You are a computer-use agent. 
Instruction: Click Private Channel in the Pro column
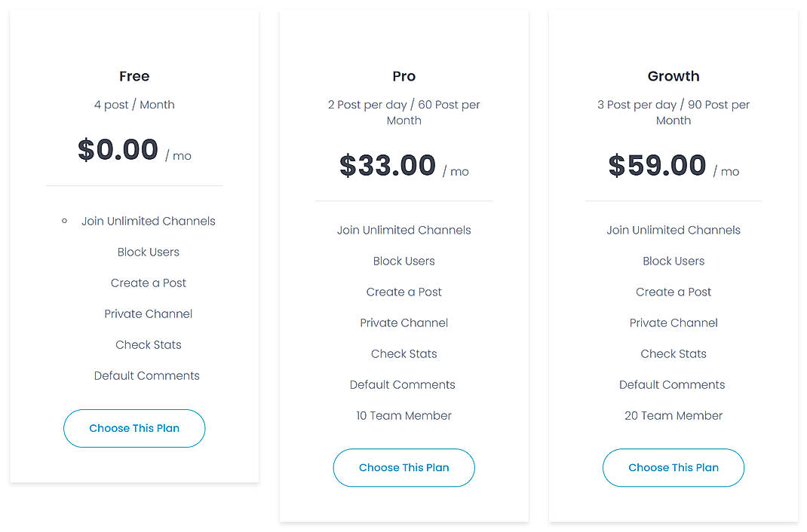coord(403,323)
